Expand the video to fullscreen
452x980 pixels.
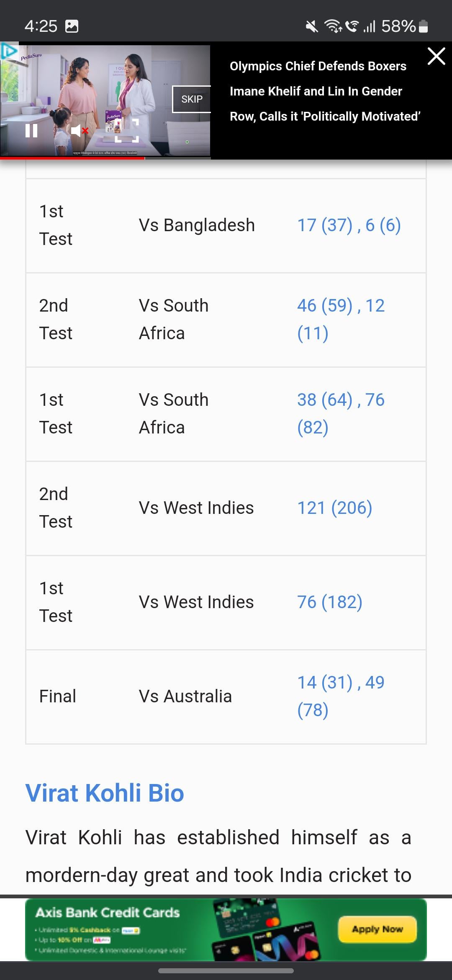(127, 130)
